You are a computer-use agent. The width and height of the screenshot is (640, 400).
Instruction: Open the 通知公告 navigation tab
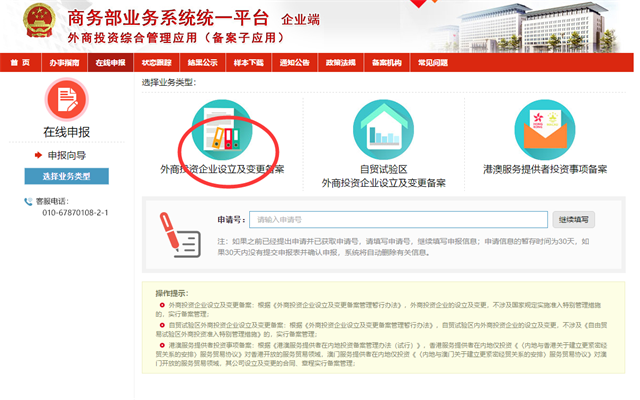295,62
